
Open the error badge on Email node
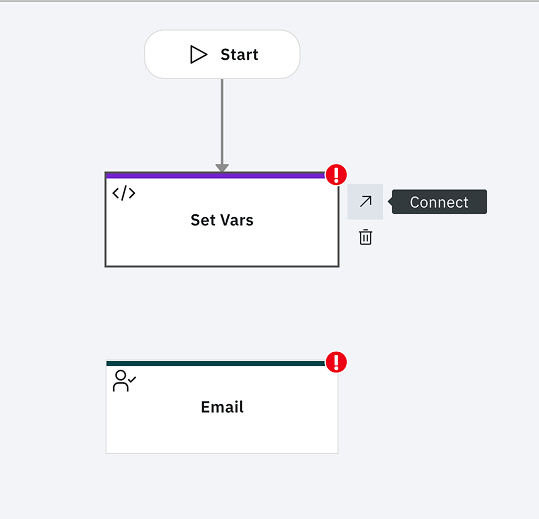[336, 362]
